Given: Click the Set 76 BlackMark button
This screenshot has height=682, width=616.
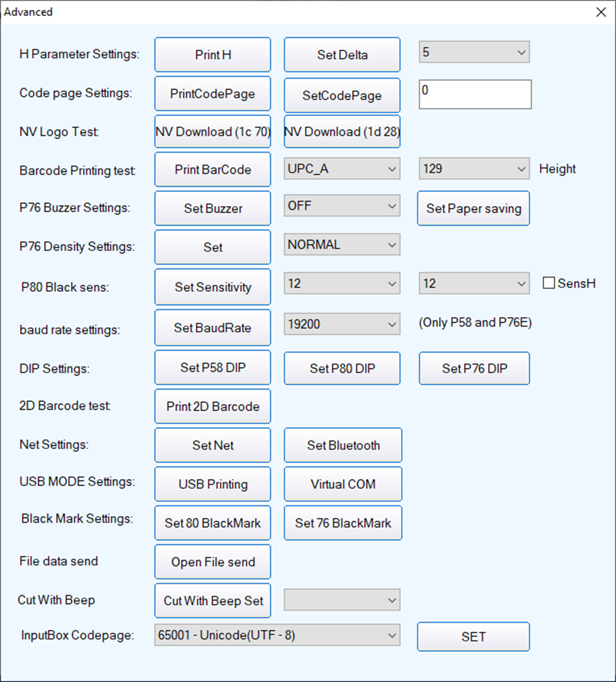Looking at the screenshot, I should click(x=343, y=523).
